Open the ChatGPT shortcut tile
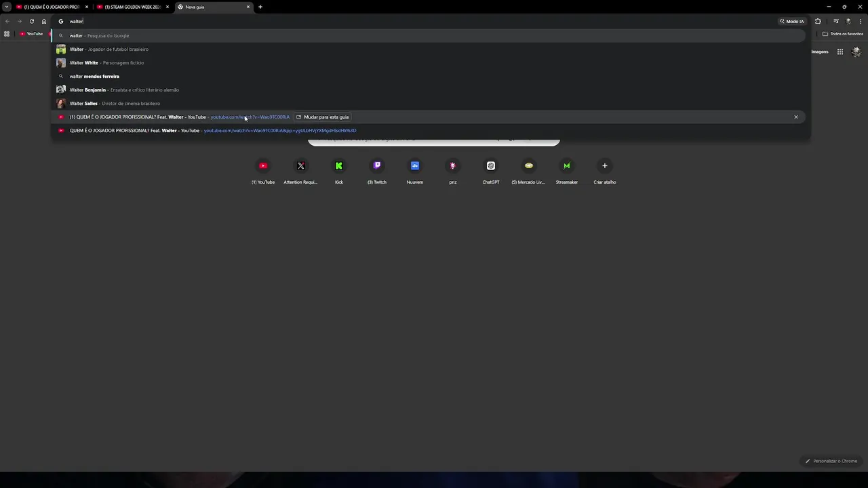This screenshot has height=488, width=868. pyautogui.click(x=491, y=171)
